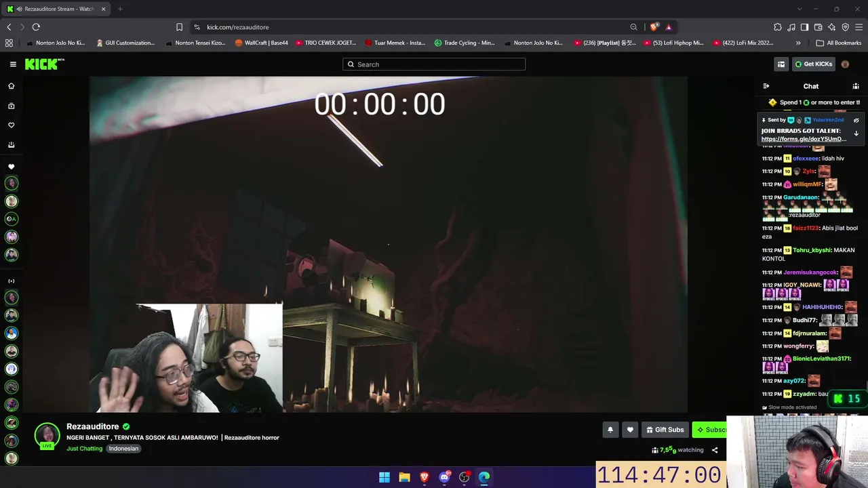Screen dimensions: 868x488
Task: Click the stream video player
Action: (x=389, y=245)
